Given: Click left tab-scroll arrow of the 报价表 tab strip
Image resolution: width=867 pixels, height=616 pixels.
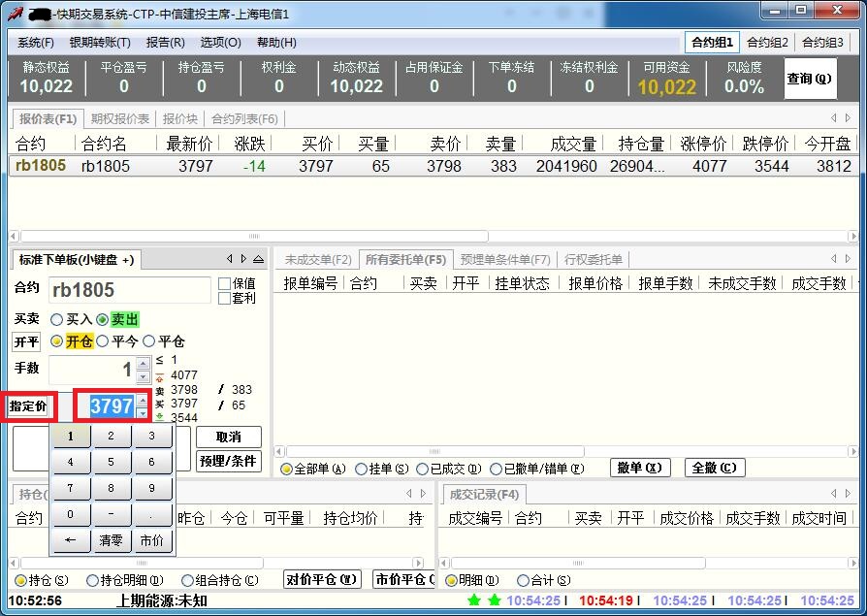Looking at the screenshot, I should [x=834, y=117].
